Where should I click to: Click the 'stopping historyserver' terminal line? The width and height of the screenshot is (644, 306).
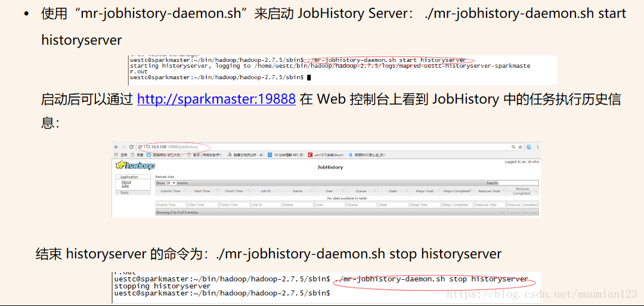tap(162, 286)
